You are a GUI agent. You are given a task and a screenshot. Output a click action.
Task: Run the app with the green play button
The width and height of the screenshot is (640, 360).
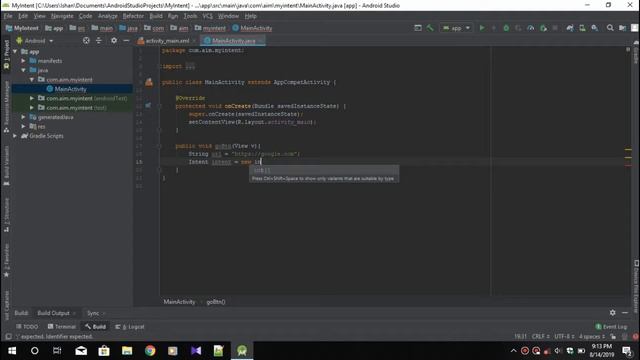[482, 28]
